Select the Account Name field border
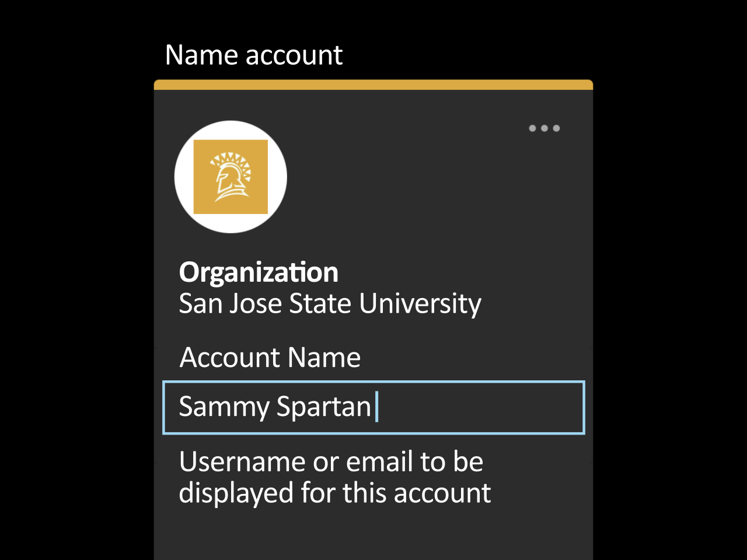The image size is (747, 560). pyautogui.click(x=373, y=382)
